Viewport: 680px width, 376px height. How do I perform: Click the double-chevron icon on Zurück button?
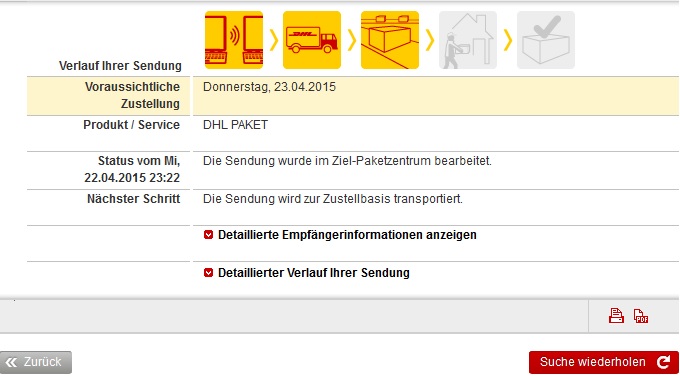pos(12,362)
